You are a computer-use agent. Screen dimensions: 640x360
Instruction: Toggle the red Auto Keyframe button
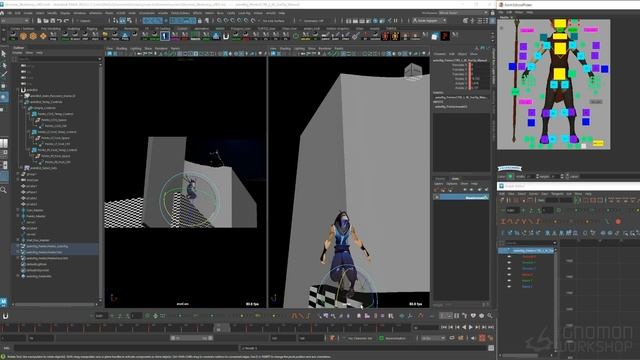482,338
